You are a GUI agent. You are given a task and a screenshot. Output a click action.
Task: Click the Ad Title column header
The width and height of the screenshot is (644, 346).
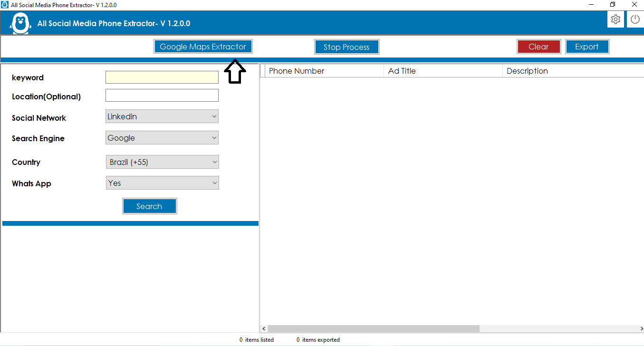402,70
